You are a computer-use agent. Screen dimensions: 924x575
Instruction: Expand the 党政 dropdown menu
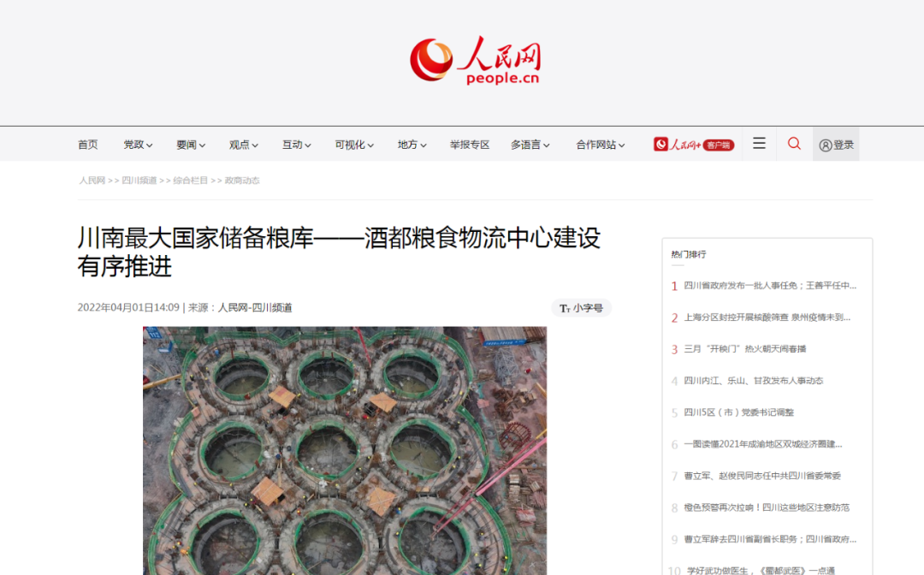pos(138,145)
